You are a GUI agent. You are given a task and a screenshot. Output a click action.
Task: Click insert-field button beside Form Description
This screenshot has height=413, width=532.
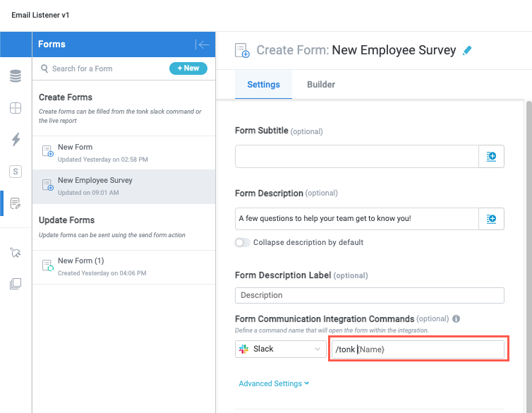(492, 219)
